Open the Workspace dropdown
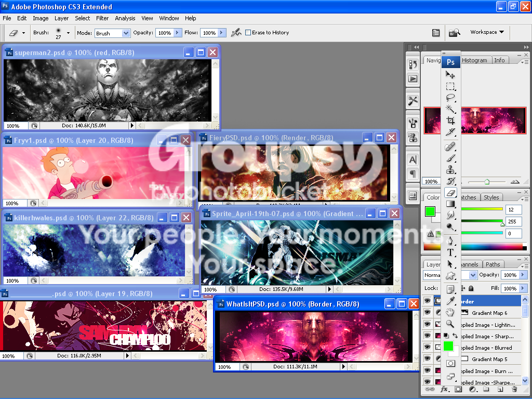This screenshot has height=399, width=532. coord(487,32)
